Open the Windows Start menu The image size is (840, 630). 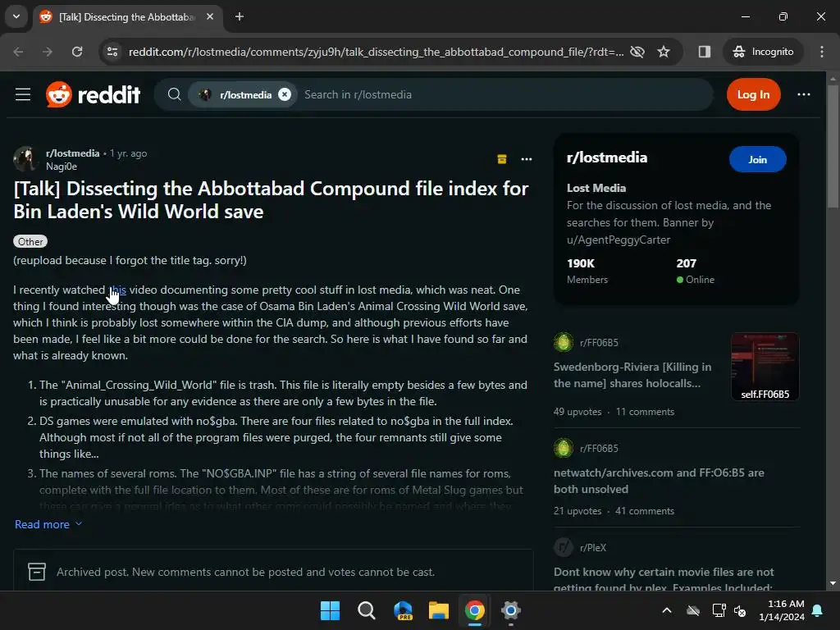[x=330, y=610]
